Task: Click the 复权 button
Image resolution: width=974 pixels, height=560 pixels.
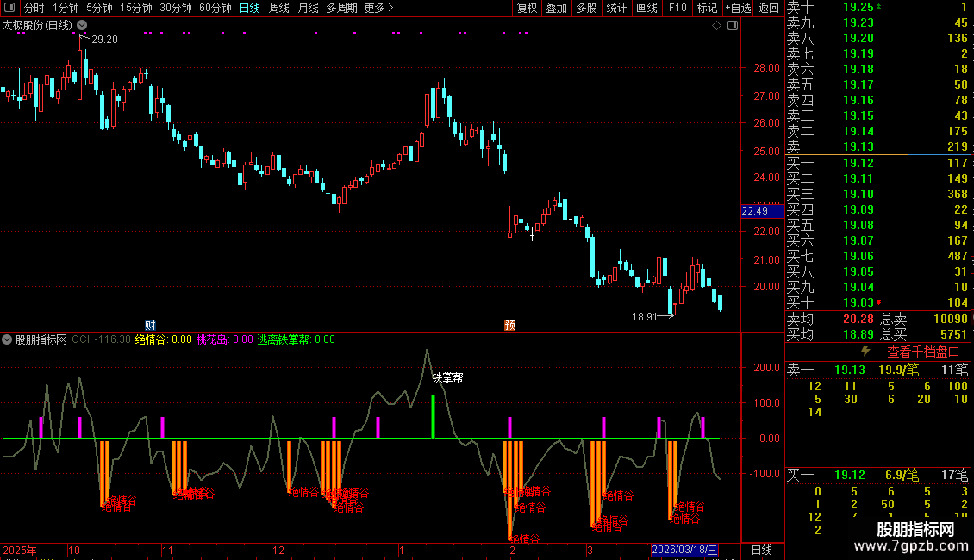Action: (527, 9)
